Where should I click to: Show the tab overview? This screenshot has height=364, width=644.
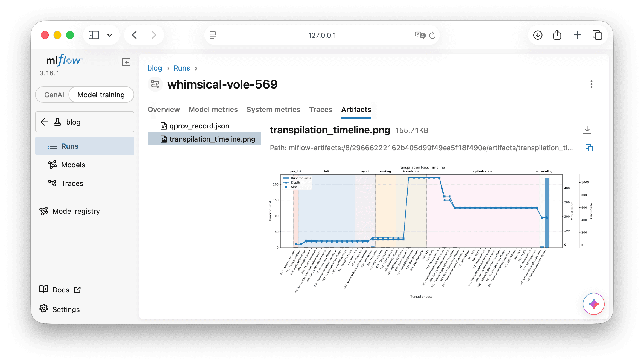pyautogui.click(x=597, y=35)
